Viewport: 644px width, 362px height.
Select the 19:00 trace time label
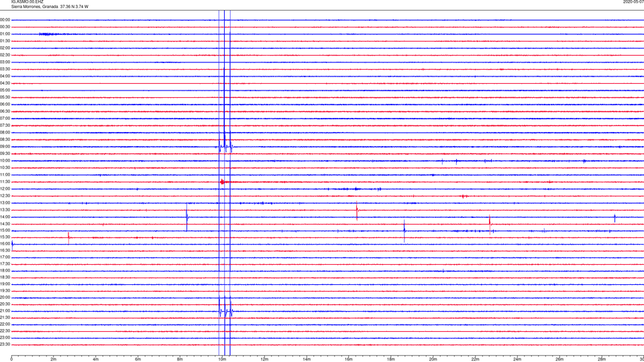pyautogui.click(x=5, y=284)
